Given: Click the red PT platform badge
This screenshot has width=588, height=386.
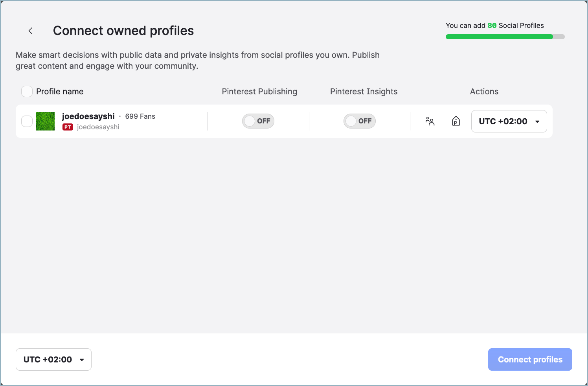Looking at the screenshot, I should point(68,127).
